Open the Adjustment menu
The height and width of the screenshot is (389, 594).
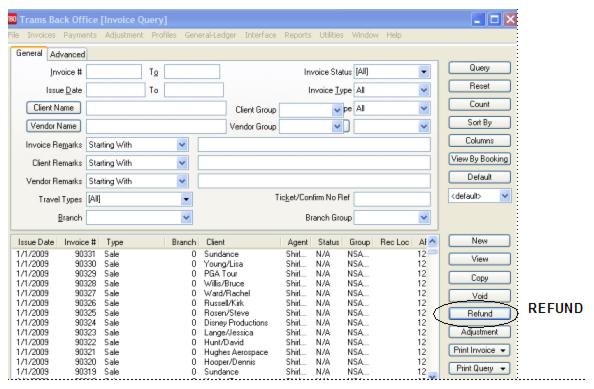pos(124,35)
